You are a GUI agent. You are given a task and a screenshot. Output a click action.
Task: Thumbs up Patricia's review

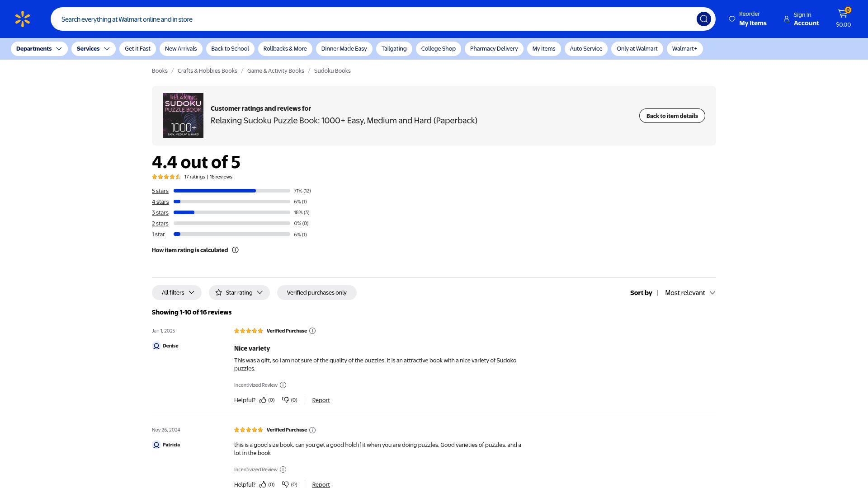[x=263, y=484]
